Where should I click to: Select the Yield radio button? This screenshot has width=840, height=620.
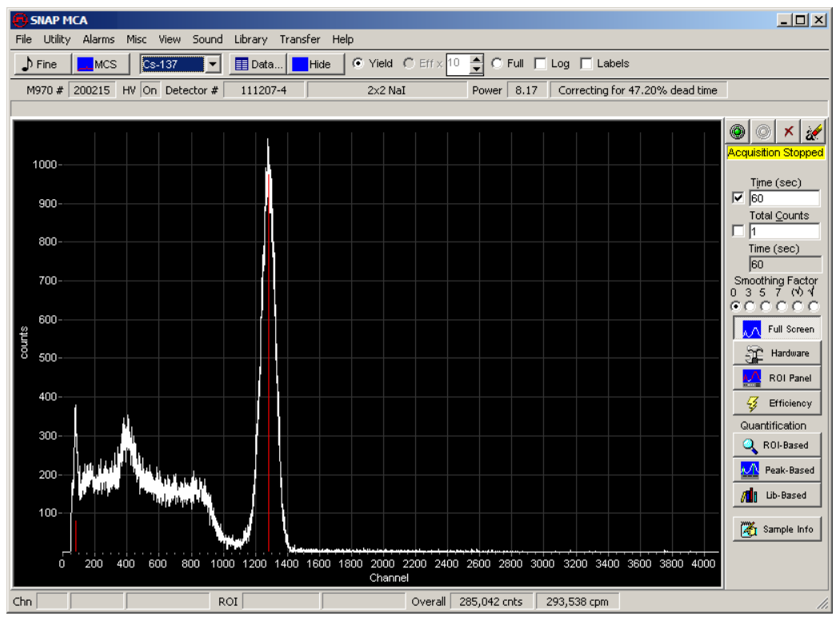[x=358, y=63]
